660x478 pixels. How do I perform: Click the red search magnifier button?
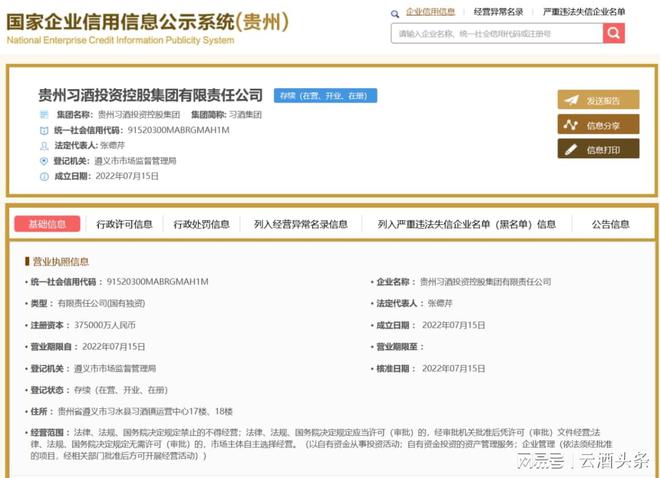point(614,33)
